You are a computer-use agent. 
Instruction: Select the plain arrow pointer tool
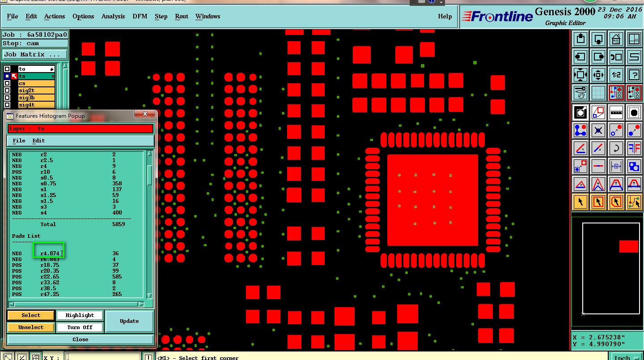pyautogui.click(x=581, y=202)
